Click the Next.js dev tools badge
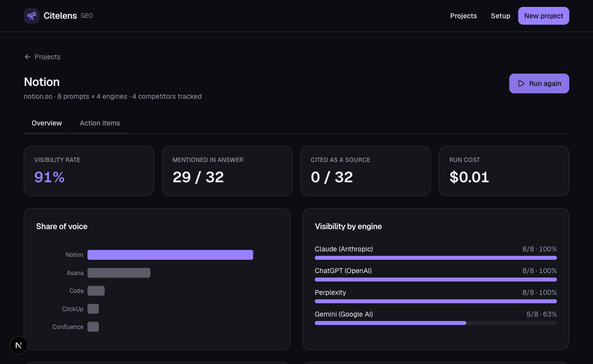 click(x=19, y=345)
